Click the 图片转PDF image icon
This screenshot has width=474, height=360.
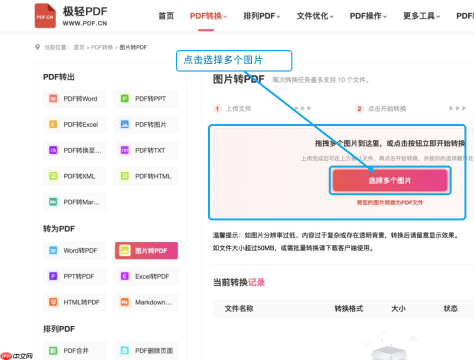(125, 250)
